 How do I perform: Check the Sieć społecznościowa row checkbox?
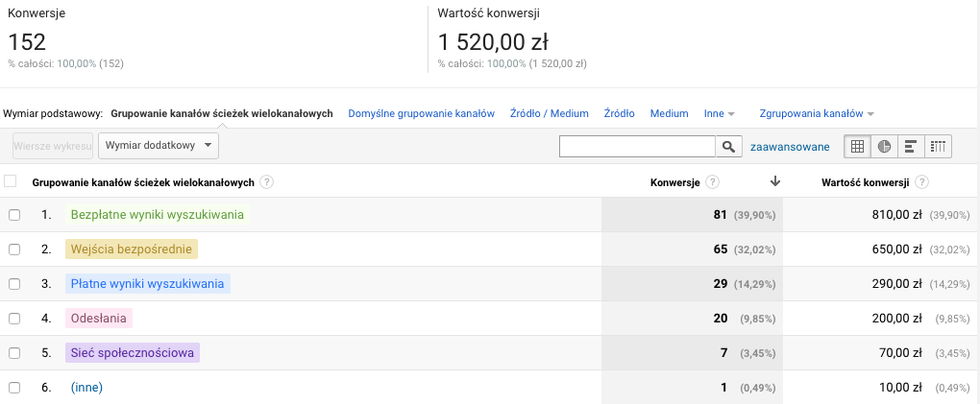(14, 353)
